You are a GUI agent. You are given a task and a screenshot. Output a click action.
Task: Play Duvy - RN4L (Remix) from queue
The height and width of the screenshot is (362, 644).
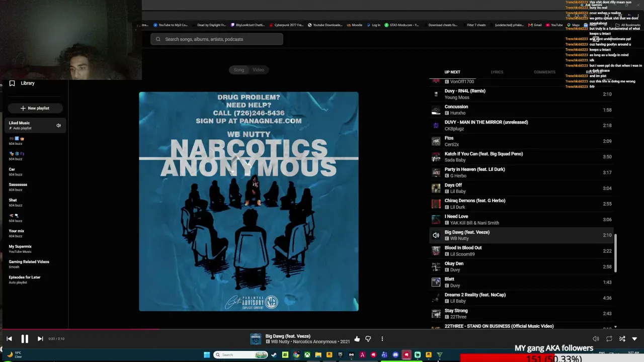[x=522, y=94]
